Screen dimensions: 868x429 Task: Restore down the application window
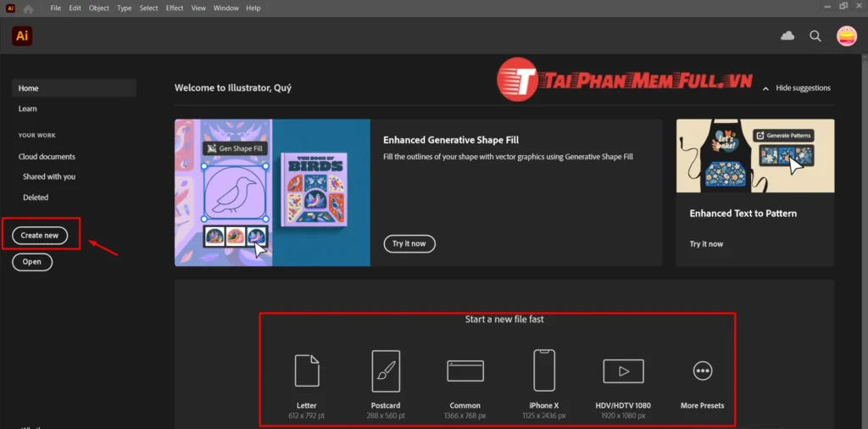843,6
